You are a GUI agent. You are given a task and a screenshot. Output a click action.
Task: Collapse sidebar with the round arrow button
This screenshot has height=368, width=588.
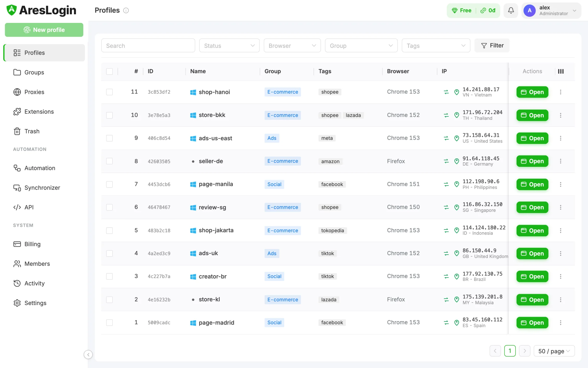click(x=88, y=354)
